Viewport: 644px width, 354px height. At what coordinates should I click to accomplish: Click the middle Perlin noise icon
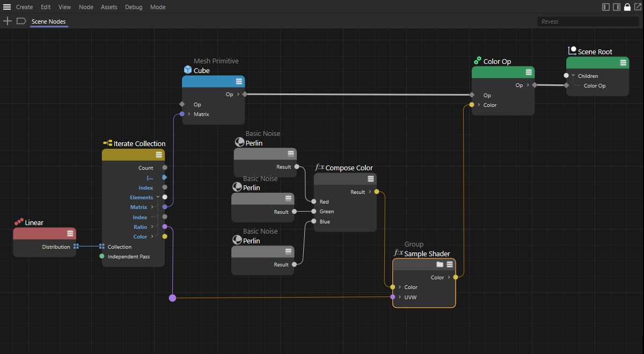point(237,187)
